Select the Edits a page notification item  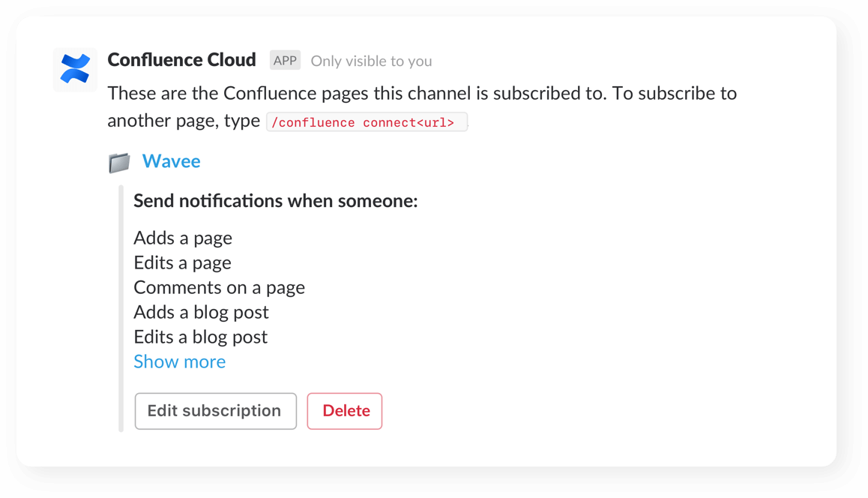click(x=182, y=262)
